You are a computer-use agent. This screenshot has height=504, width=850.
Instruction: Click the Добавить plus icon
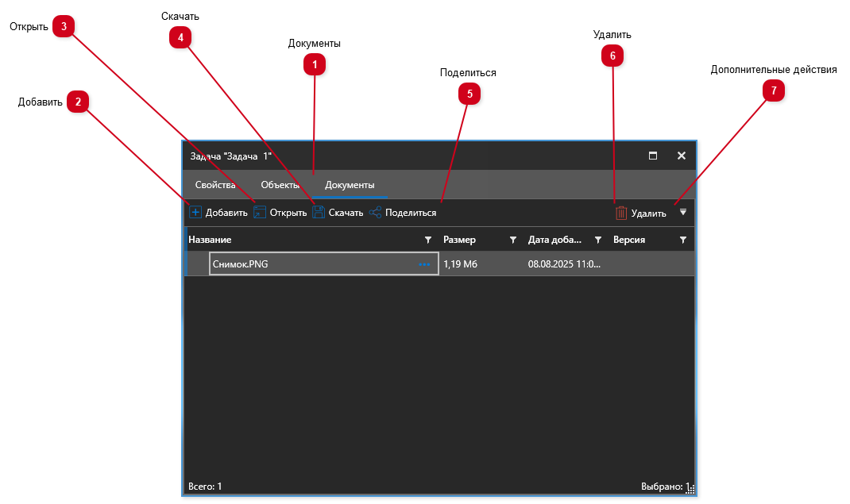click(x=195, y=212)
